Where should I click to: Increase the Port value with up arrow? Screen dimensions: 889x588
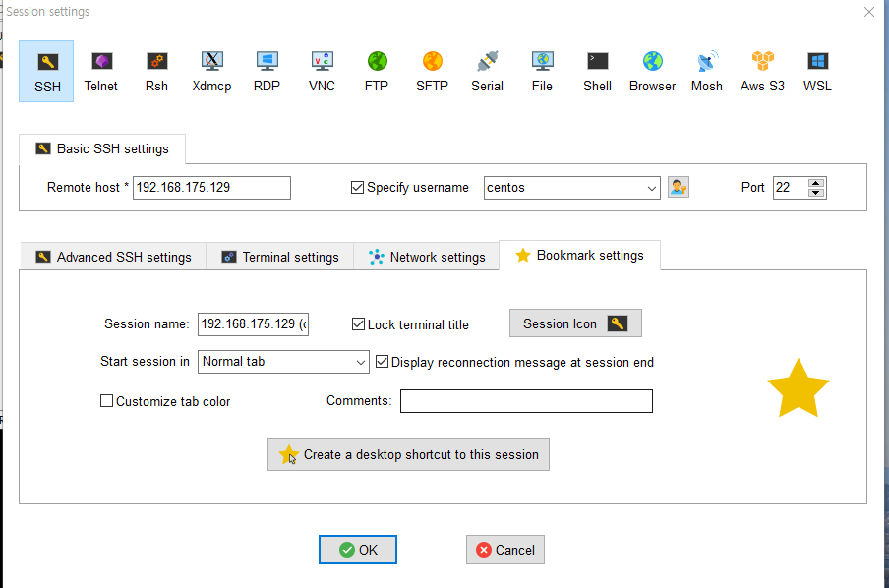coord(816,183)
